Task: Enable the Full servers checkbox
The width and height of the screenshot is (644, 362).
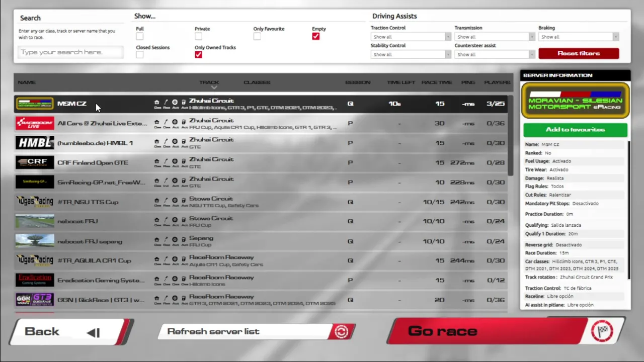Action: point(139,36)
